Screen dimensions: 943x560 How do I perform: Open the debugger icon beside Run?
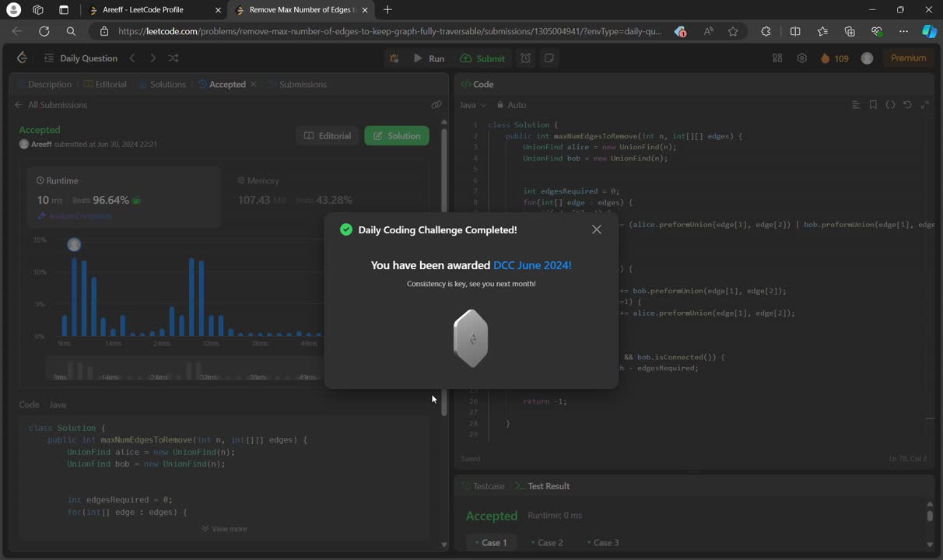coord(394,58)
